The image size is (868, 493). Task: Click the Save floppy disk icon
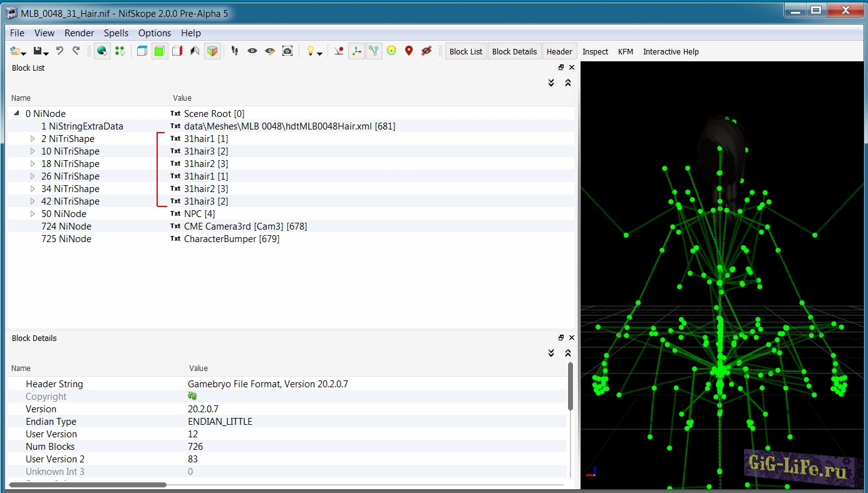pos(38,51)
